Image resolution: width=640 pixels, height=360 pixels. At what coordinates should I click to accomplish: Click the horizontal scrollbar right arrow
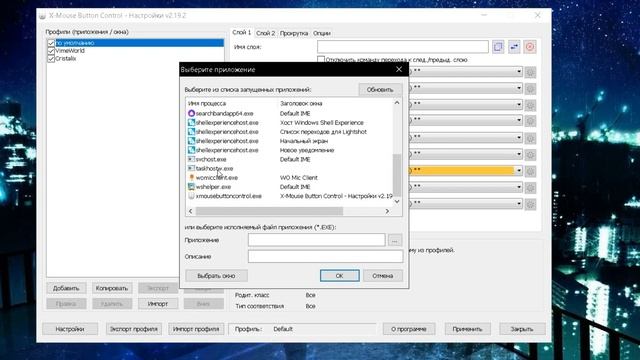tap(387, 211)
